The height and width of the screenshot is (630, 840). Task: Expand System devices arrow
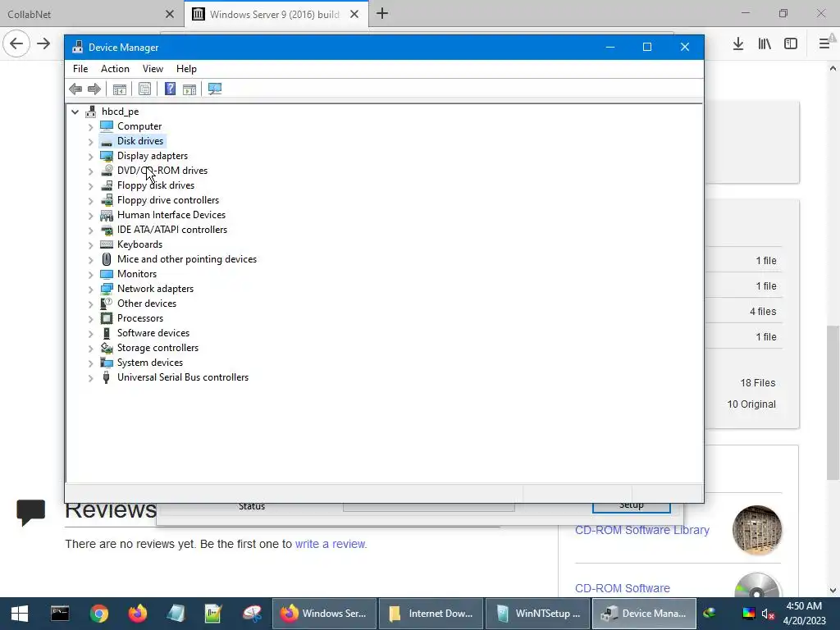click(x=90, y=363)
